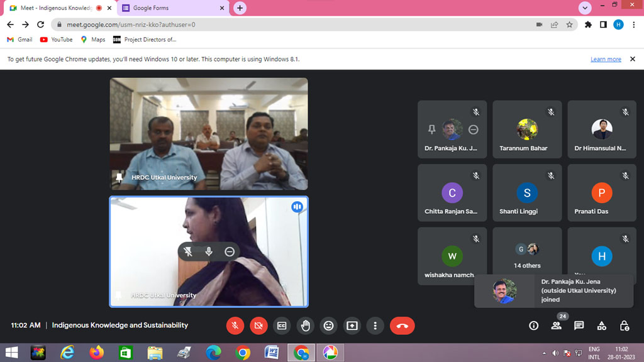Open host controls lock icon

pyautogui.click(x=625, y=326)
